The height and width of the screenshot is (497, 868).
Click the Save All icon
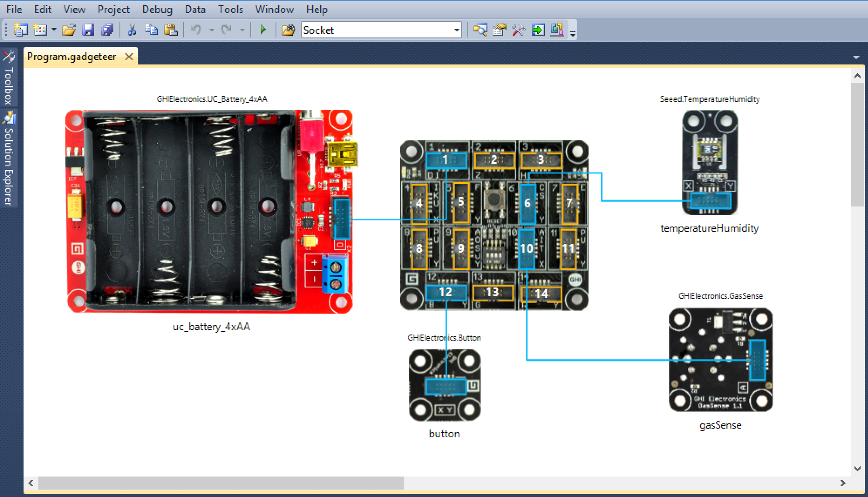click(x=107, y=30)
